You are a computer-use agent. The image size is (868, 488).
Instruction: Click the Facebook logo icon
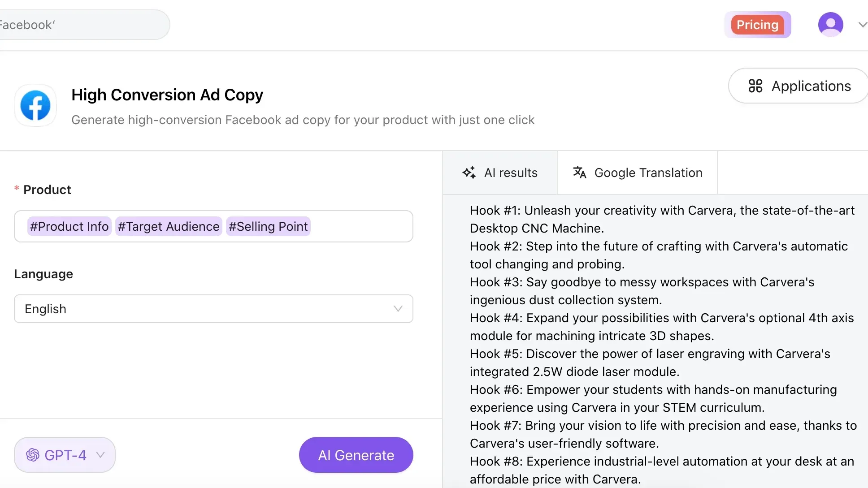coord(35,106)
